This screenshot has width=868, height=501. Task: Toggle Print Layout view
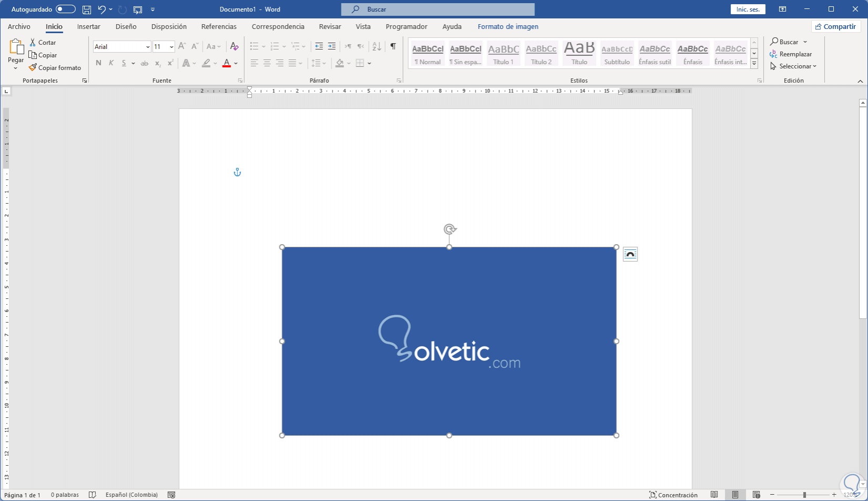point(735,495)
